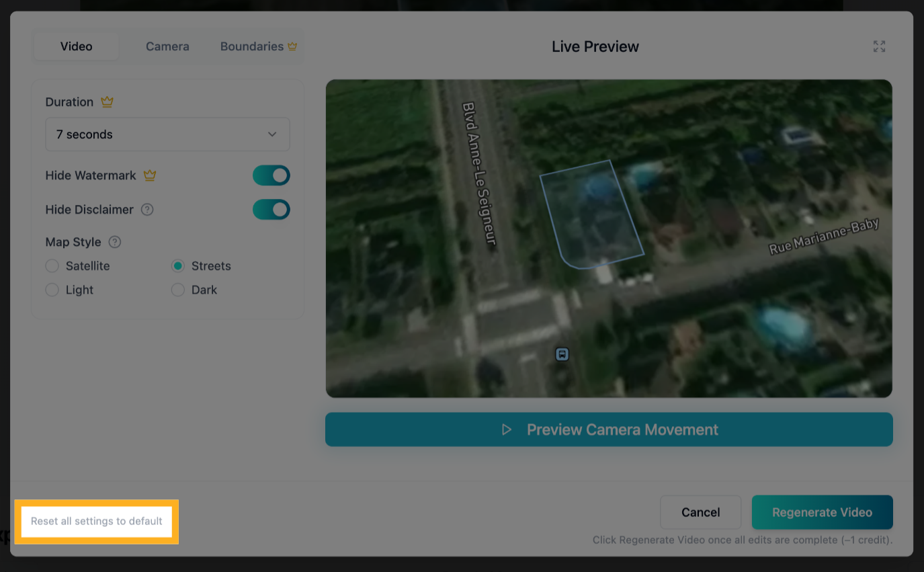This screenshot has height=572, width=924.
Task: Click the Rue Marianne-Baby street label
Action: 825,237
